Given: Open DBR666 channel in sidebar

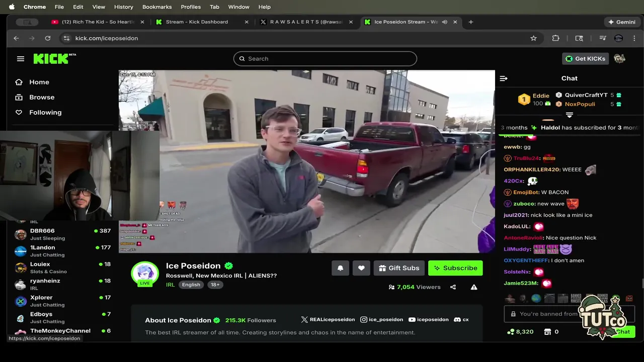Looking at the screenshot, I should [x=63, y=234].
